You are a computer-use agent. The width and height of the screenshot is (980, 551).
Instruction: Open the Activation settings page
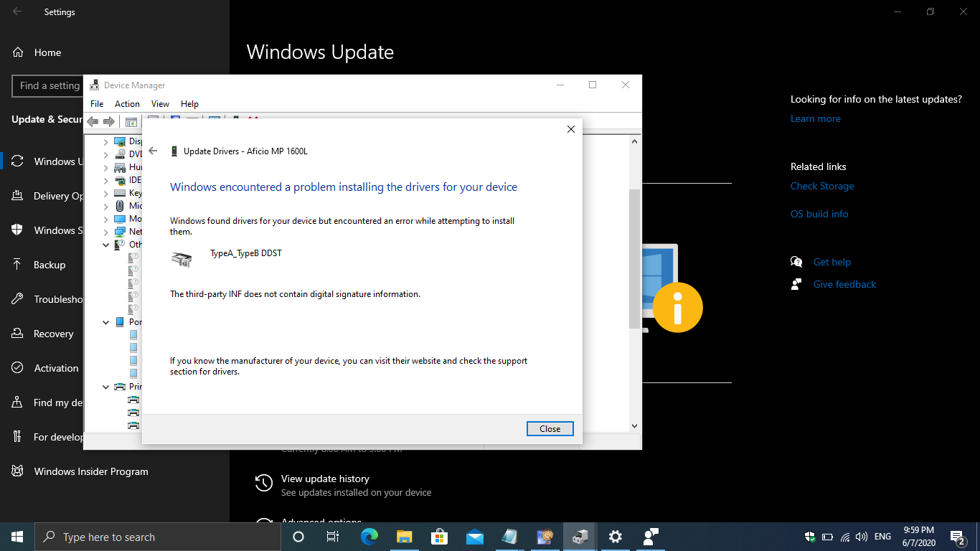43,368
